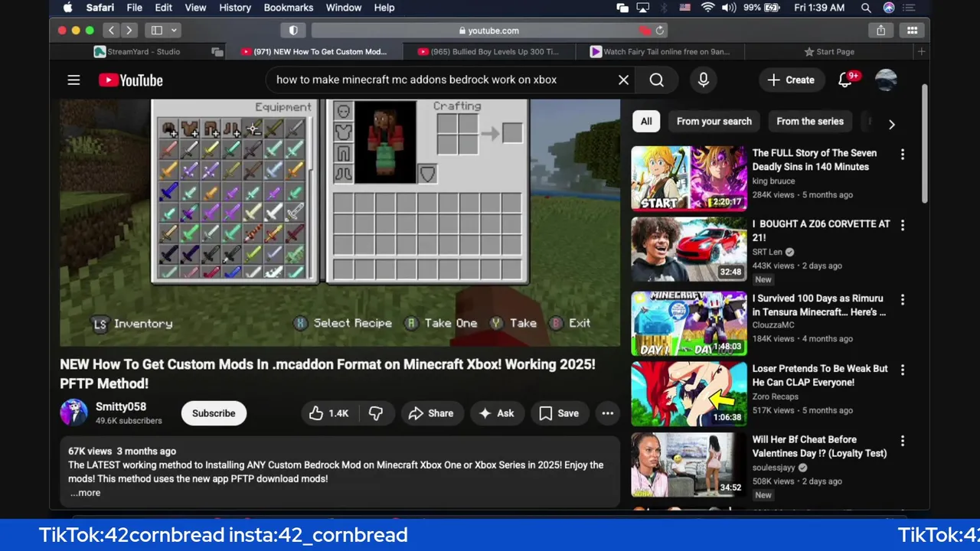980x551 pixels.
Task: Open I Survived 100 Days as Rimuru title
Action: (818, 305)
